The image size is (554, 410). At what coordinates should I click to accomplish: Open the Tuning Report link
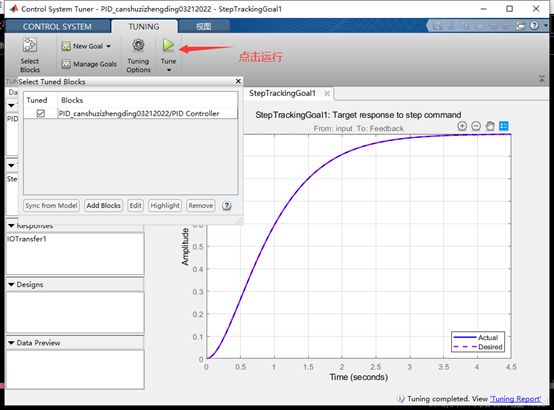point(515,399)
